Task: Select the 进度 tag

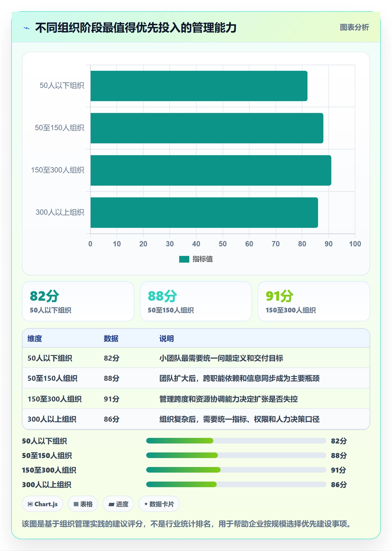Action: tap(118, 504)
